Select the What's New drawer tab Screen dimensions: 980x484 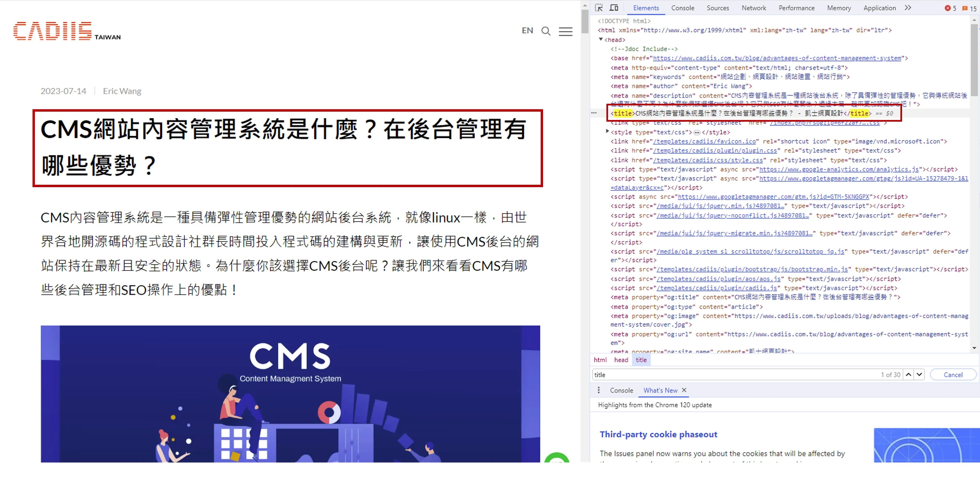point(660,390)
